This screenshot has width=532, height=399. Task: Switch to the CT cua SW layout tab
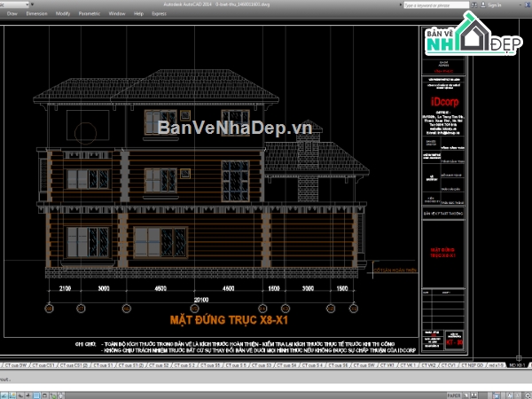pos(364,365)
